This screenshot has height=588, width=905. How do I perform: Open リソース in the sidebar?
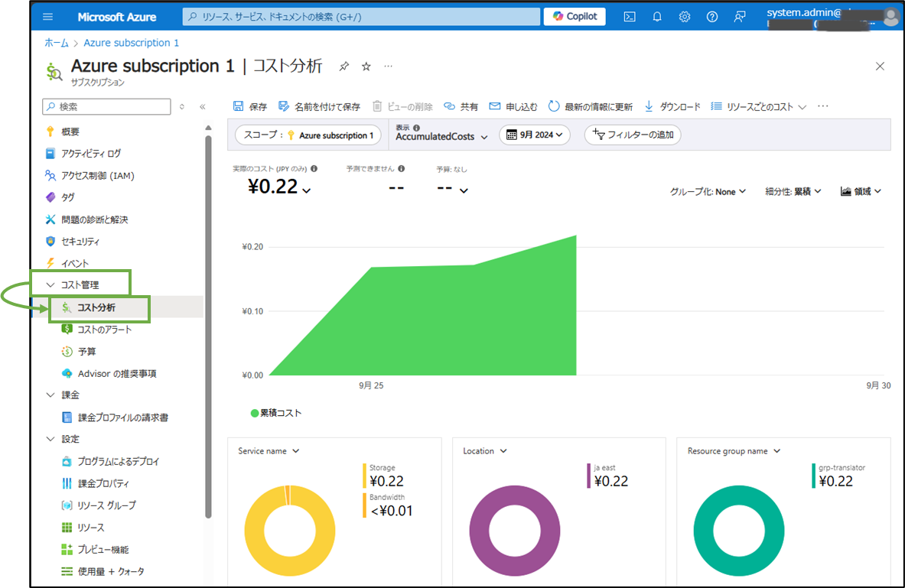coord(90,528)
